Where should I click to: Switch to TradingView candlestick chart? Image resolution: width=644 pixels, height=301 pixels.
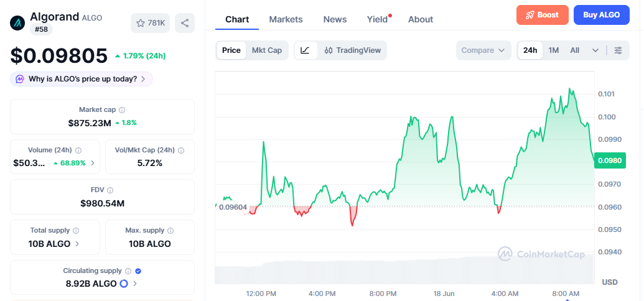353,50
